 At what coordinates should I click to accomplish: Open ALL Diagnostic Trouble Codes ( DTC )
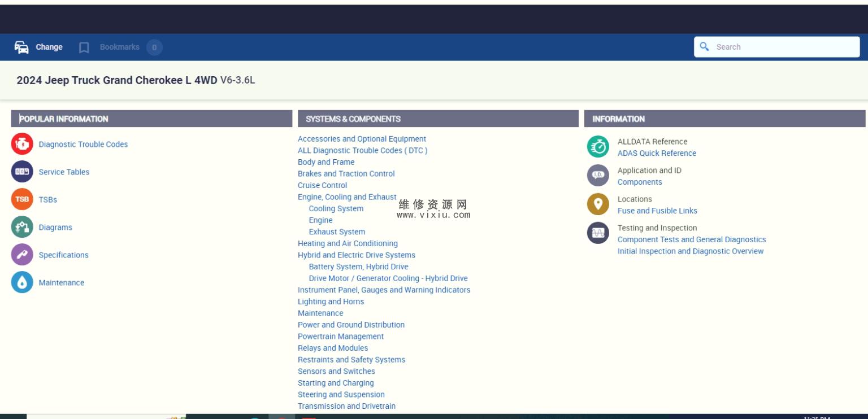[363, 151]
